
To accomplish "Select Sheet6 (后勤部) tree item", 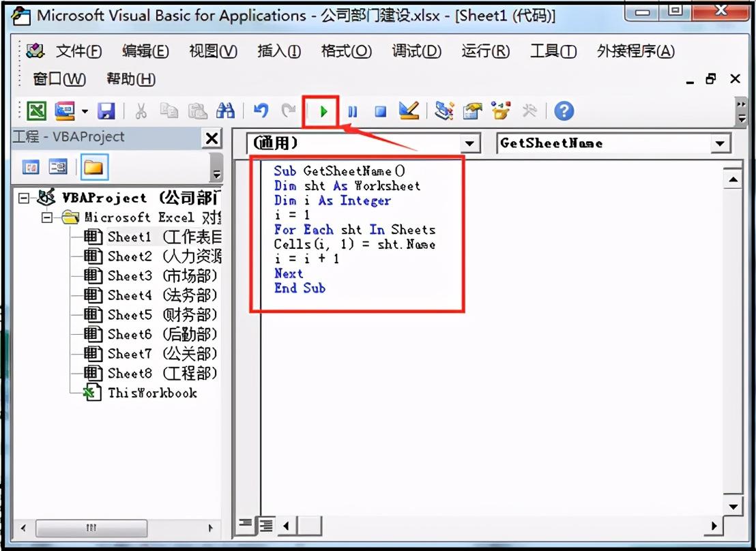I will click(x=150, y=334).
